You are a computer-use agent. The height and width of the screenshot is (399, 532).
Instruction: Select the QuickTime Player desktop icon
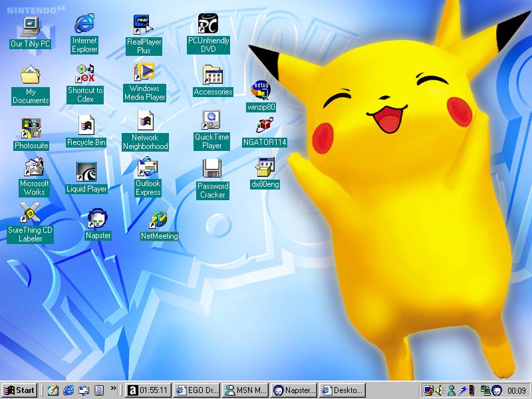click(211, 120)
